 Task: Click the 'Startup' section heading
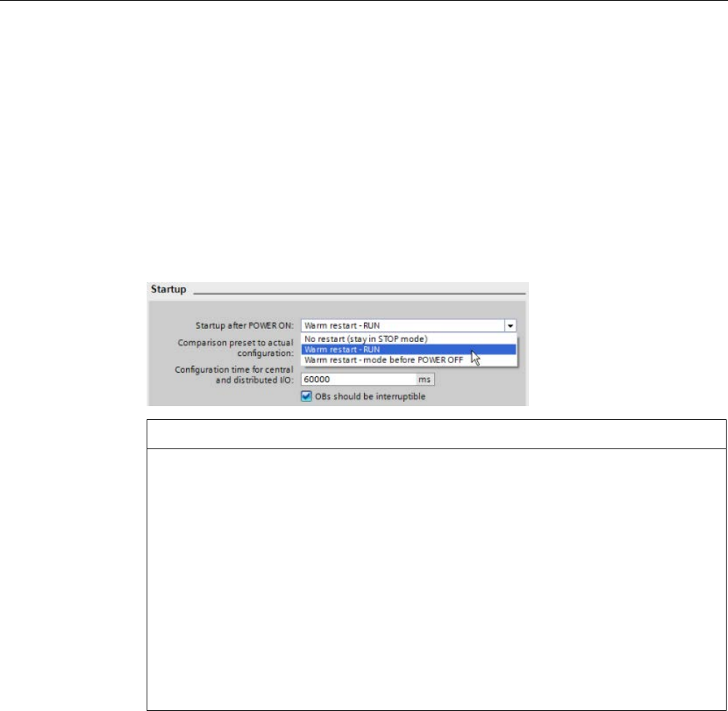point(169,289)
